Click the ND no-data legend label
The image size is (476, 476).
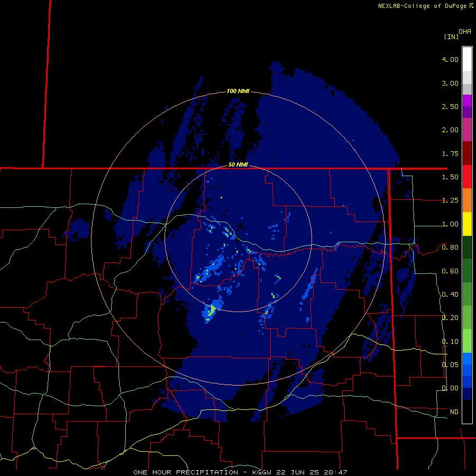pos(454,412)
